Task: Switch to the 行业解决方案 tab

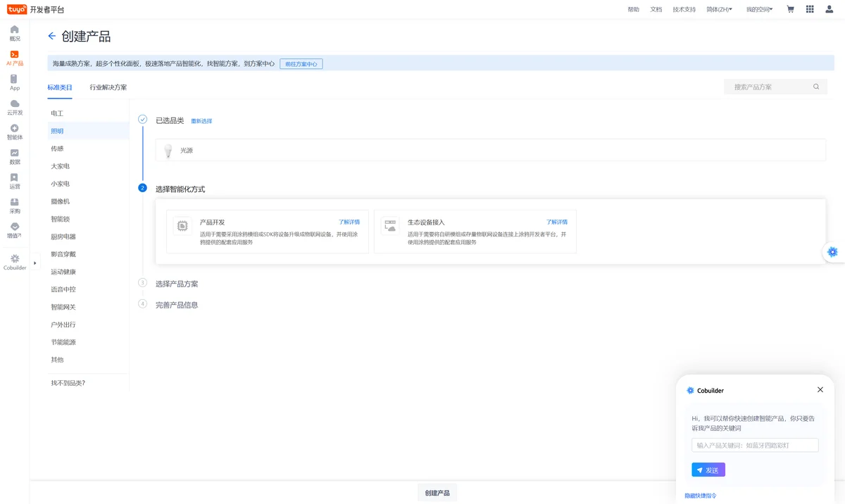Action: tap(108, 87)
